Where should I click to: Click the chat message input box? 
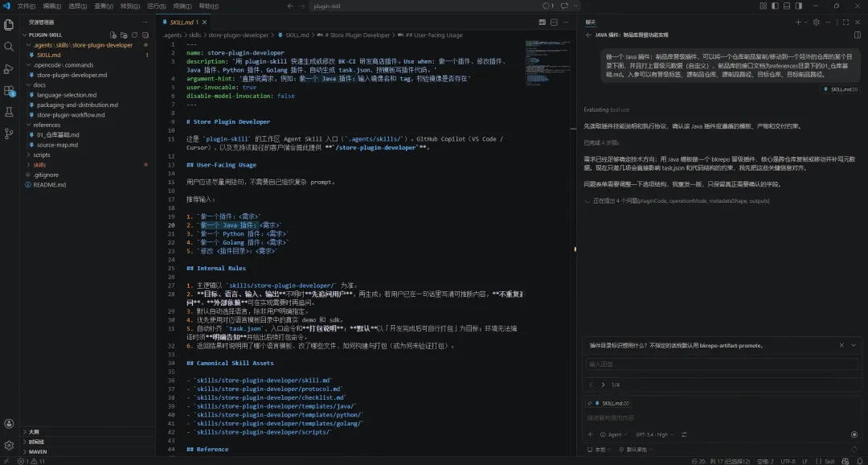pyautogui.click(x=722, y=418)
